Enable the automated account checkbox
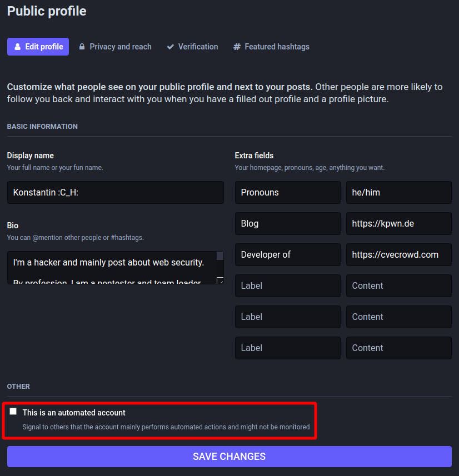The image size is (459, 476). 13,411
